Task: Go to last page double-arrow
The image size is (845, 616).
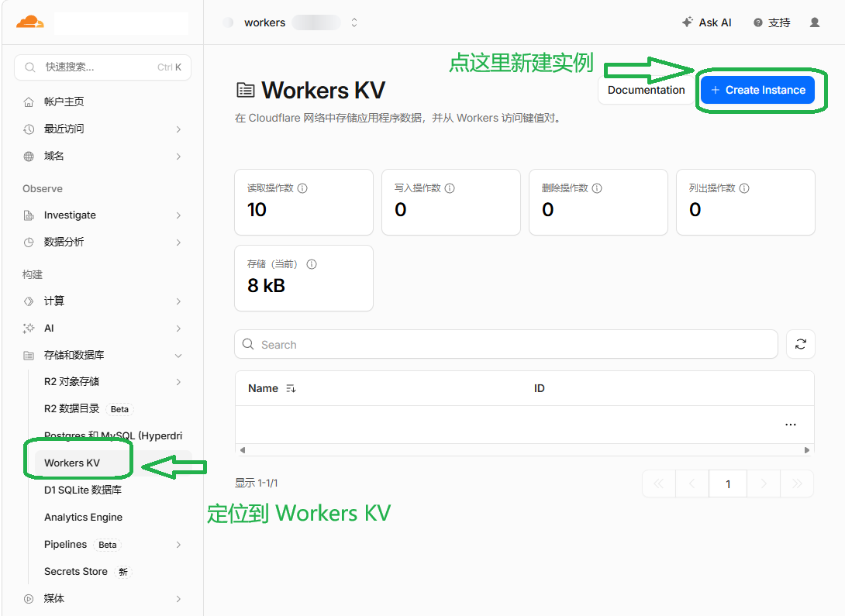Action: click(796, 484)
